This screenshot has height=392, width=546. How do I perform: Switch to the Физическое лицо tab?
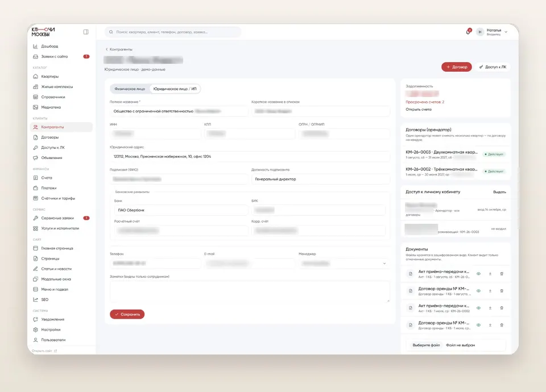click(x=130, y=89)
